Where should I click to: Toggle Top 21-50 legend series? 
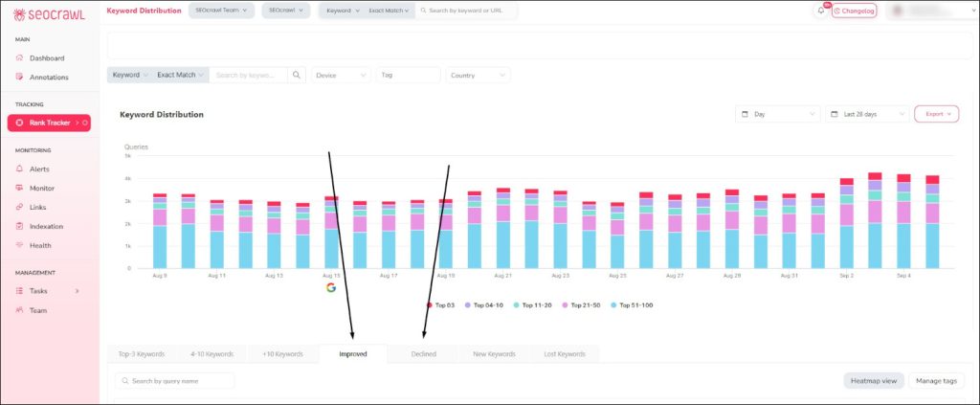579,305
